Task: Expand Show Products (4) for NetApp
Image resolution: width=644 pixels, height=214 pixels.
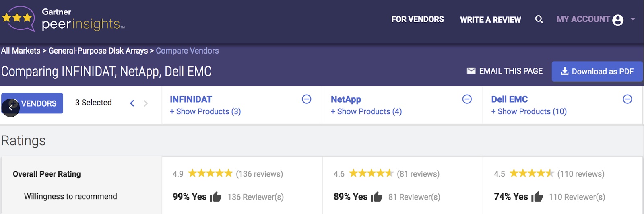Action: coord(366,111)
